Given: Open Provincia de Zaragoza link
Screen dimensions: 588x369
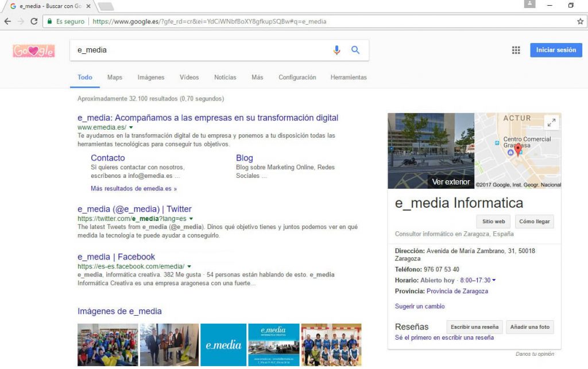Looking at the screenshot, I should tap(457, 291).
